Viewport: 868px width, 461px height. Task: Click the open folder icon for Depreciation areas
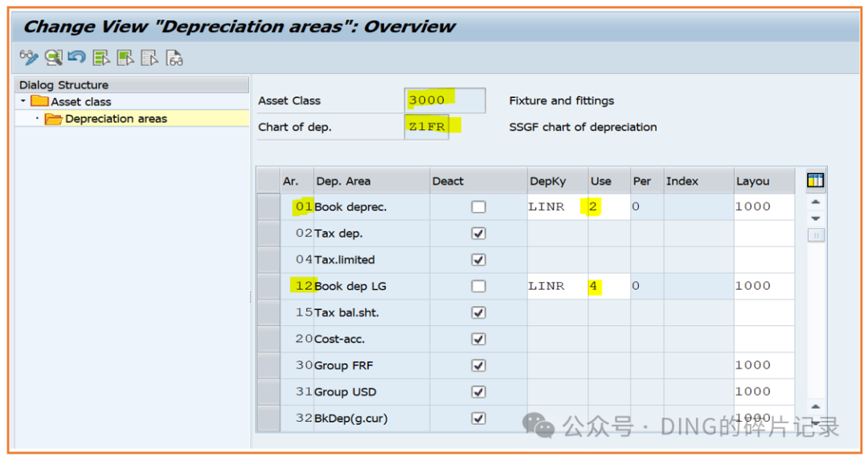[x=53, y=118]
